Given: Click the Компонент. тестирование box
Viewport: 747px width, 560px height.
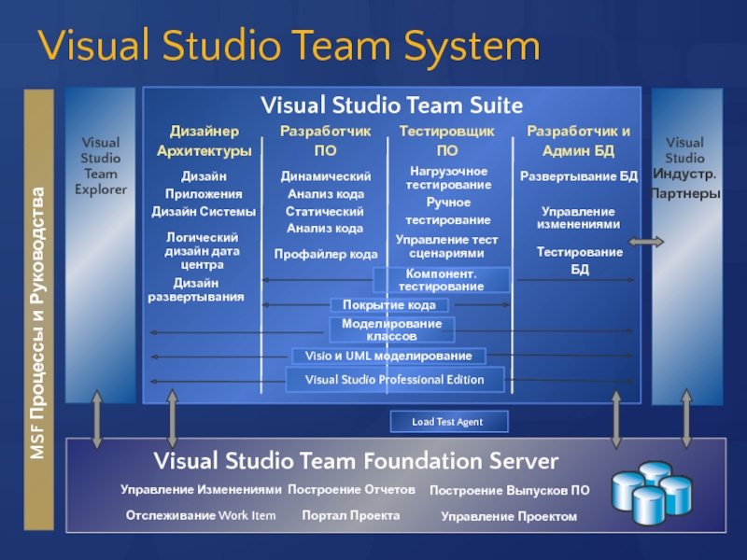Looking at the screenshot, I should [441, 280].
